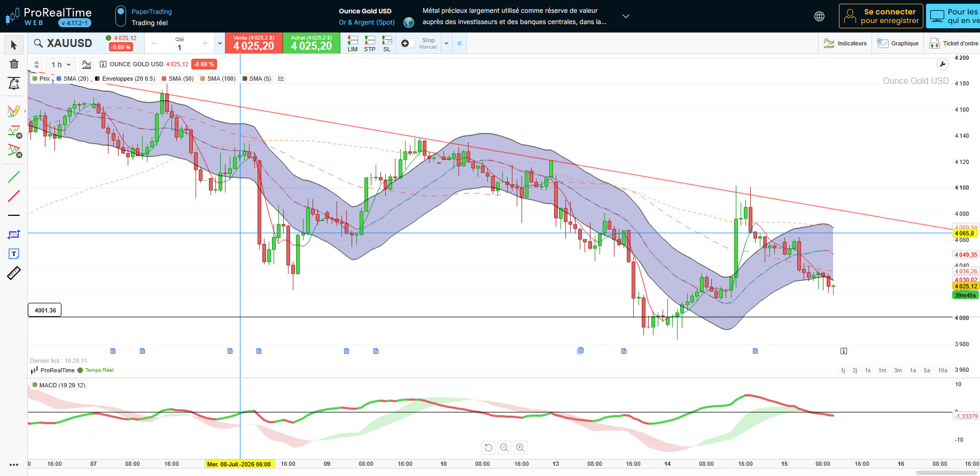The image size is (980, 476).
Task: Click the LIM limit order icon
Action: click(353, 43)
